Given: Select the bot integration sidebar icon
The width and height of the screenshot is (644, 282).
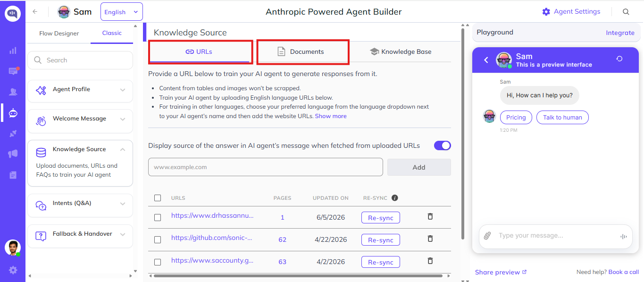Looking at the screenshot, I should tap(13, 113).
